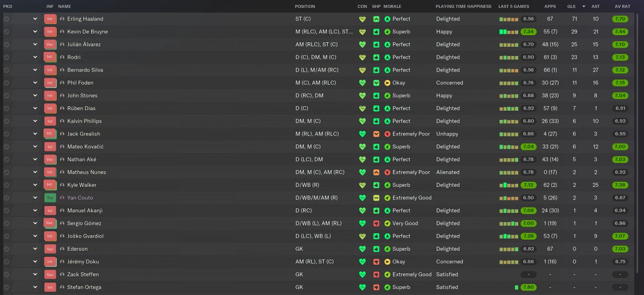The width and height of the screenshot is (644, 295).
Task: Click Kyle Walker's green sharpness icon
Action: 376,185
